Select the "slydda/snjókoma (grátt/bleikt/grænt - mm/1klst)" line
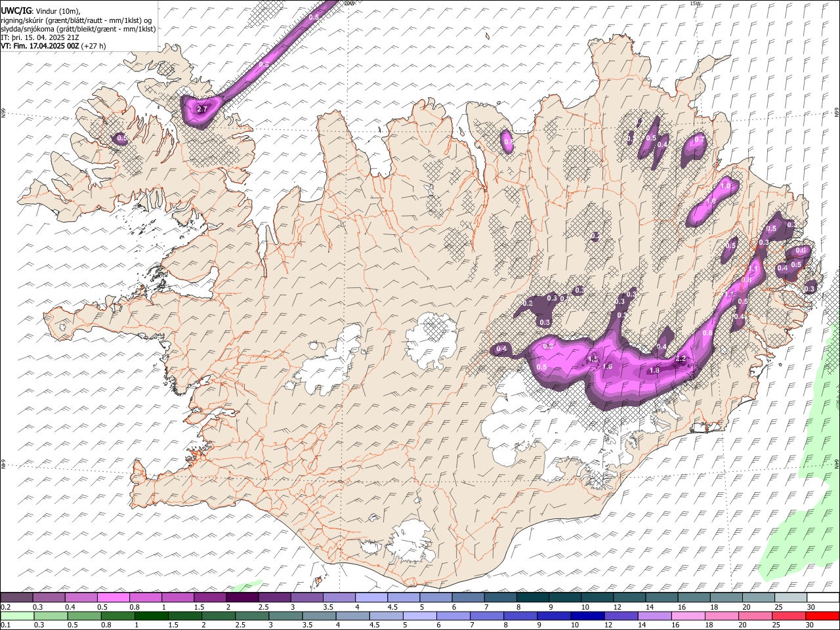The width and height of the screenshot is (840, 630). coord(79,28)
